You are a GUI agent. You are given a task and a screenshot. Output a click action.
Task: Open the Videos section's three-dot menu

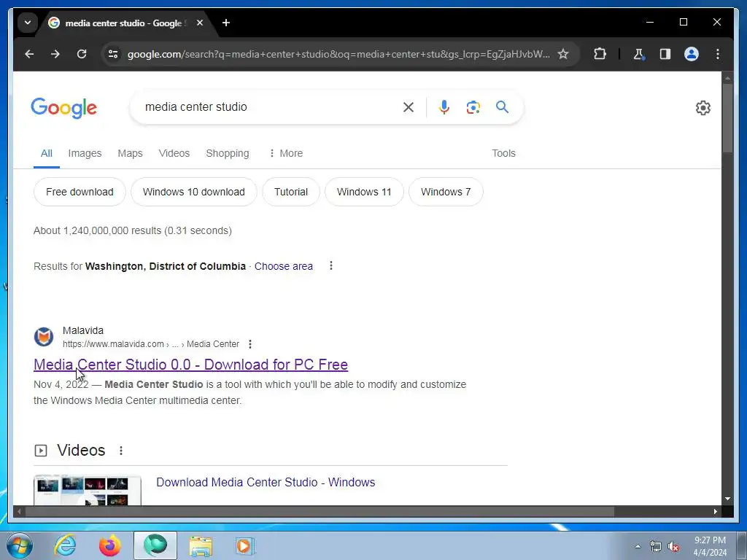(121, 451)
